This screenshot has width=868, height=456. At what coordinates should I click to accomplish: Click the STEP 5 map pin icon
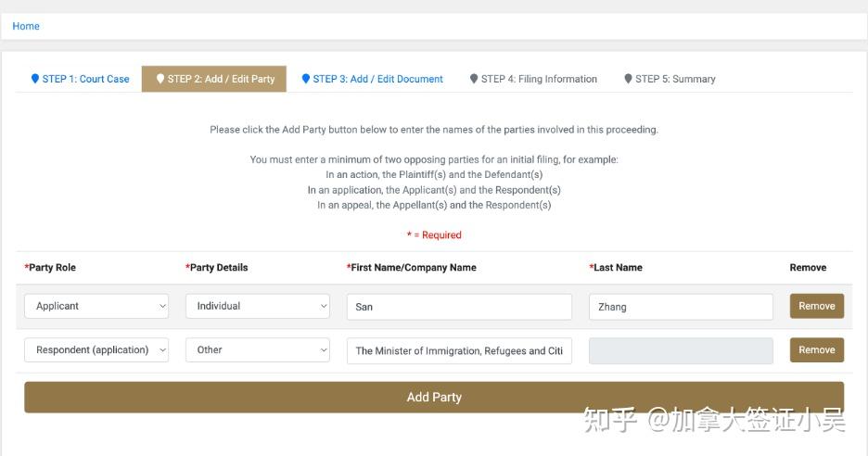pyautogui.click(x=628, y=79)
